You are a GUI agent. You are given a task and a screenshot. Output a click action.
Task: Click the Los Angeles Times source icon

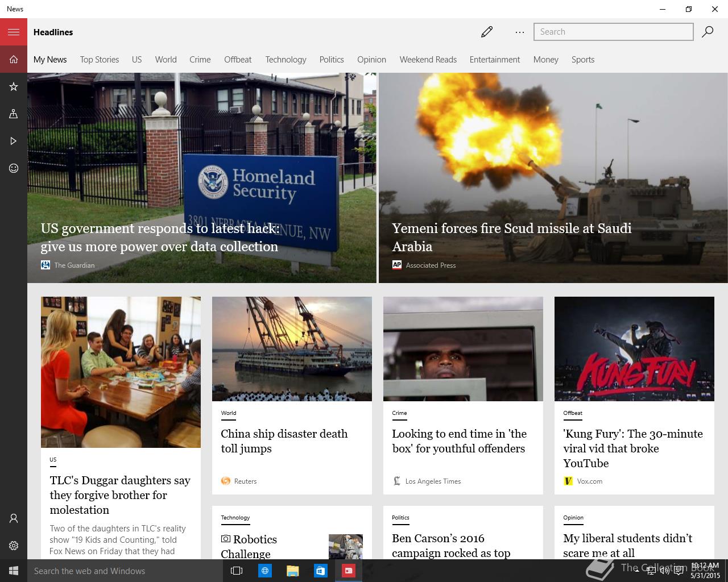397,481
